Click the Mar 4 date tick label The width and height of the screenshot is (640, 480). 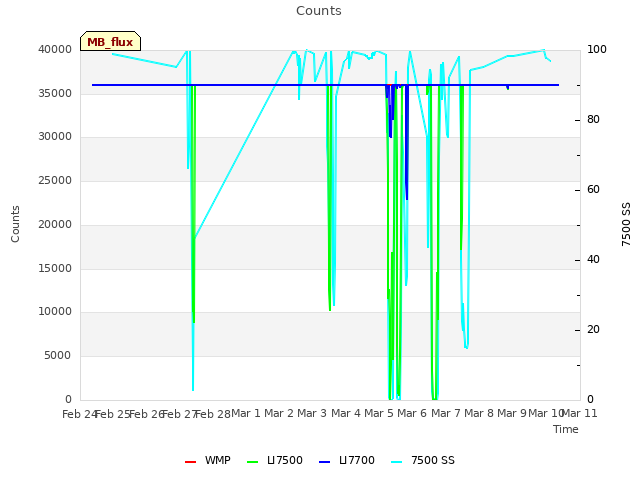(346, 413)
